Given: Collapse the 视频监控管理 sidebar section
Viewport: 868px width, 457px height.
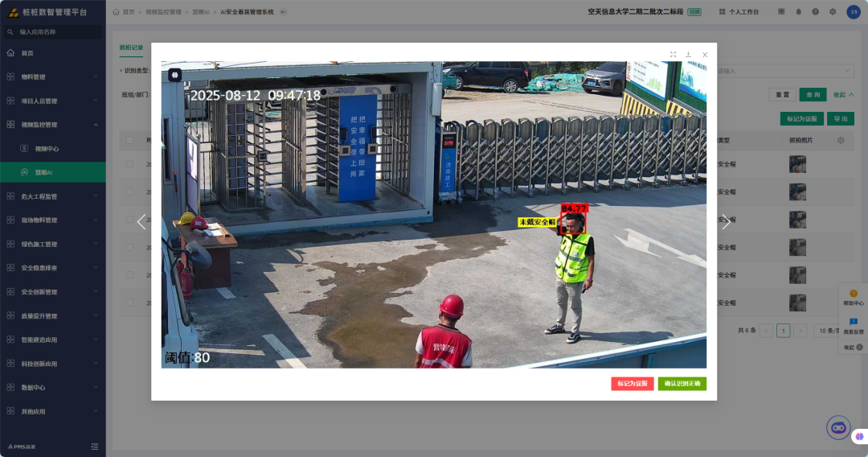Looking at the screenshot, I should (53, 125).
